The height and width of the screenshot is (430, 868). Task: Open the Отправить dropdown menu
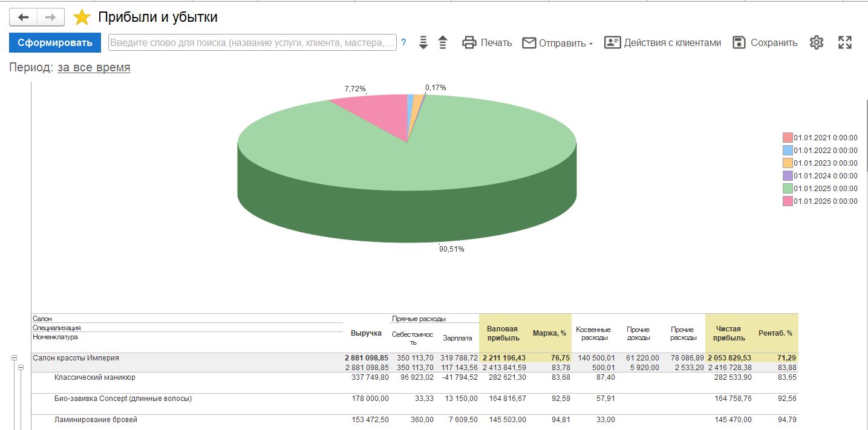pos(557,42)
